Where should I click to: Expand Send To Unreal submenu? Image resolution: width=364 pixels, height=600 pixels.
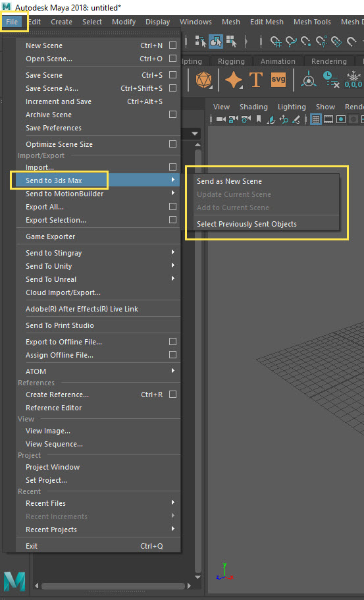pos(173,279)
